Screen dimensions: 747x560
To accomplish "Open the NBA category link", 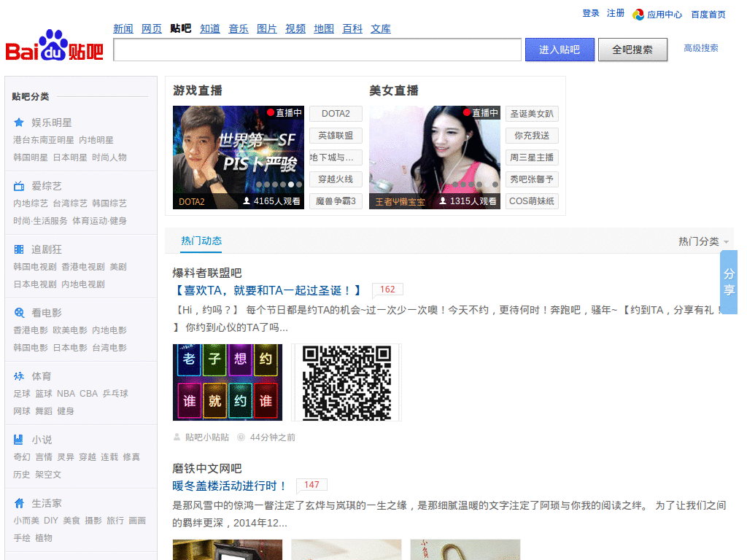I will pos(66,394).
